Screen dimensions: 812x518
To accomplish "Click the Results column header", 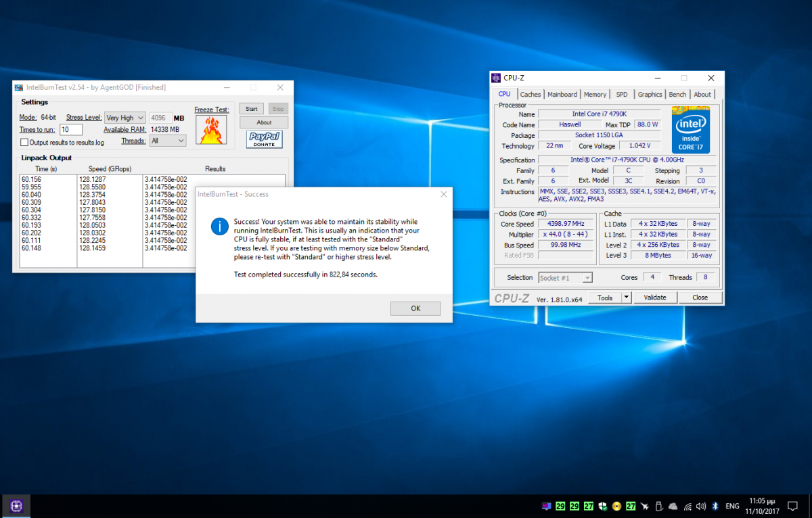I will (x=215, y=168).
